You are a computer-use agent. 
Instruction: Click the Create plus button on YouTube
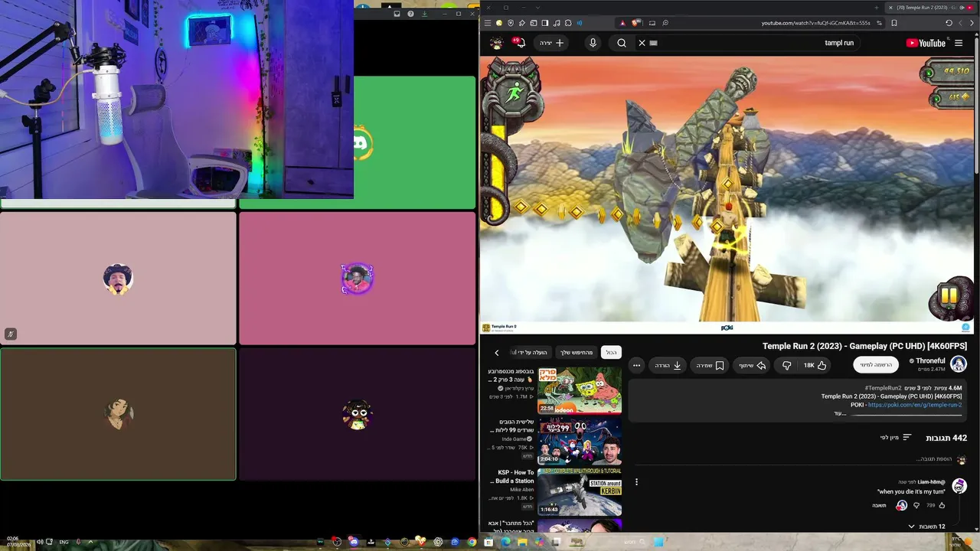point(551,43)
